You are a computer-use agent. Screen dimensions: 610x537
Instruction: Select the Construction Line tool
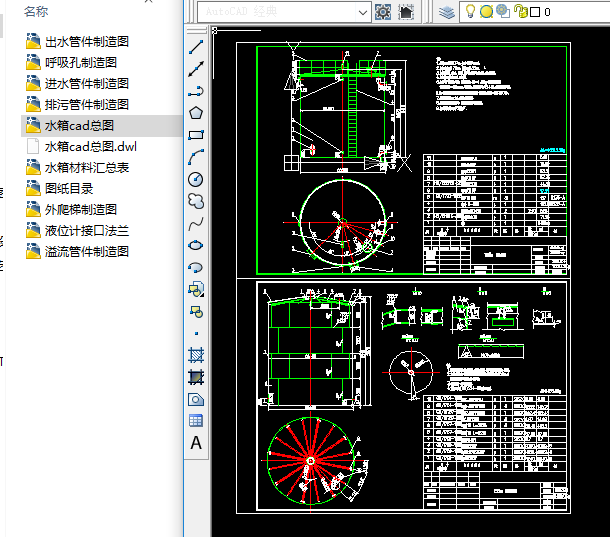tap(196, 69)
